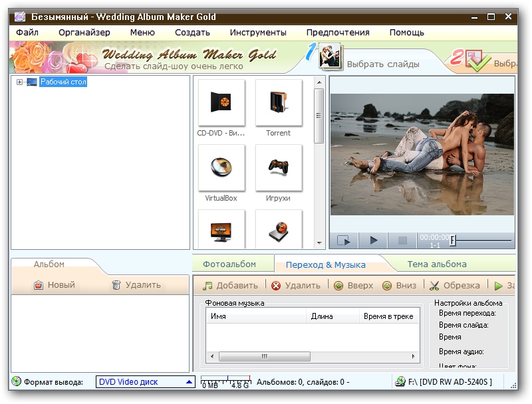532x404 pixels.
Task: Open the Органайзер menu
Action: pos(84,33)
